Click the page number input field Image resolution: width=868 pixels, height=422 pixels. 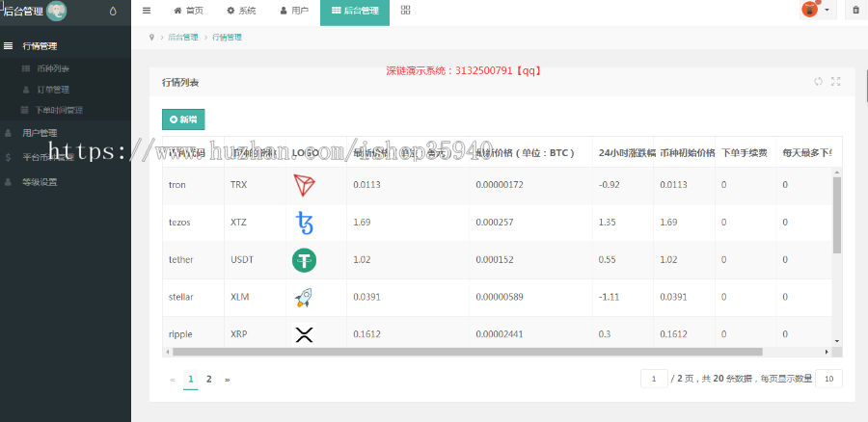pyautogui.click(x=654, y=379)
